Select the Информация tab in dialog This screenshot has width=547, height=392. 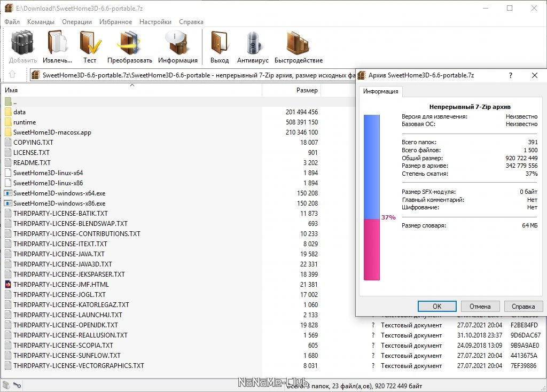click(x=380, y=91)
